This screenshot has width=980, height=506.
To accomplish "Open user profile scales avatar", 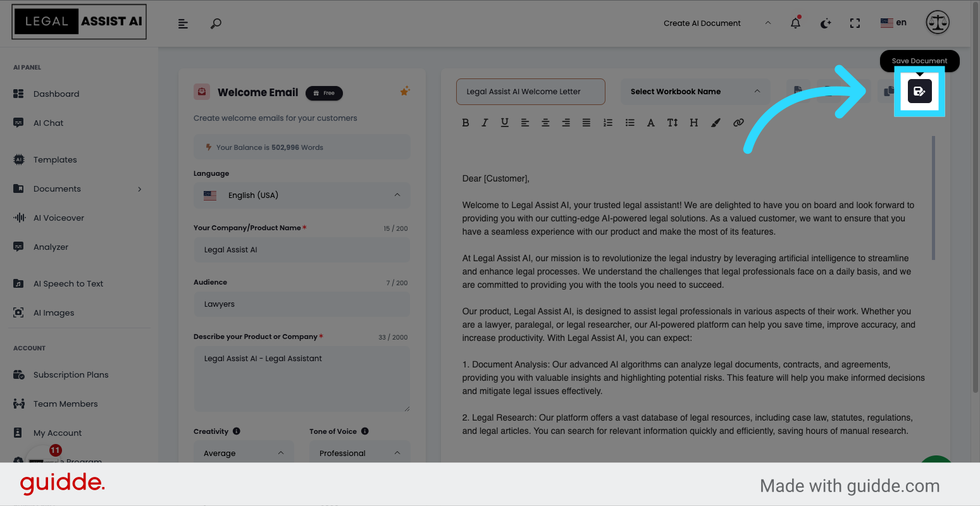I will point(938,23).
